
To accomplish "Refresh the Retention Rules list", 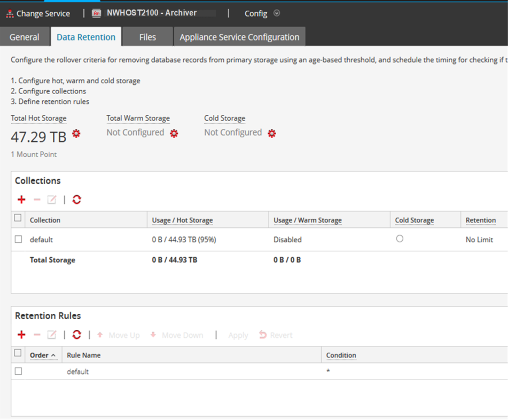I will tap(77, 335).
